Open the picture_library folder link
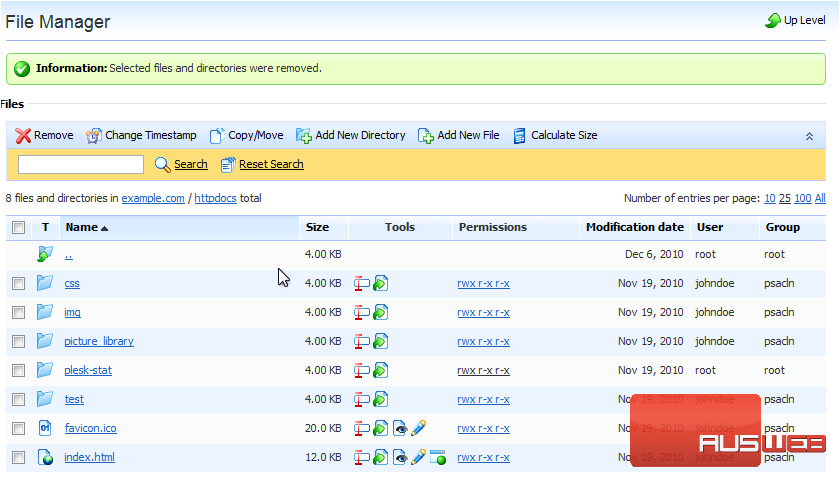The image size is (840, 480). (x=99, y=341)
